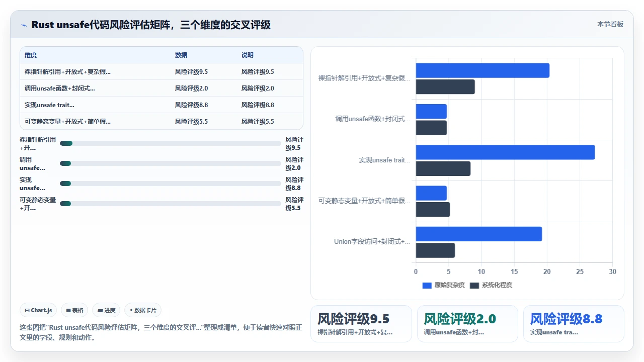644x362 pixels.
Task: Select the 数据卡片 chip
Action: pos(143,310)
